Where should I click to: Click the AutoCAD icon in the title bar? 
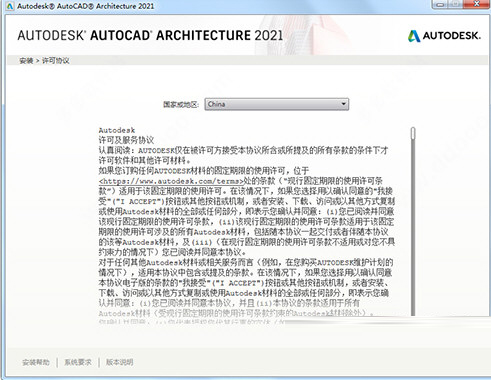tap(10, 6)
